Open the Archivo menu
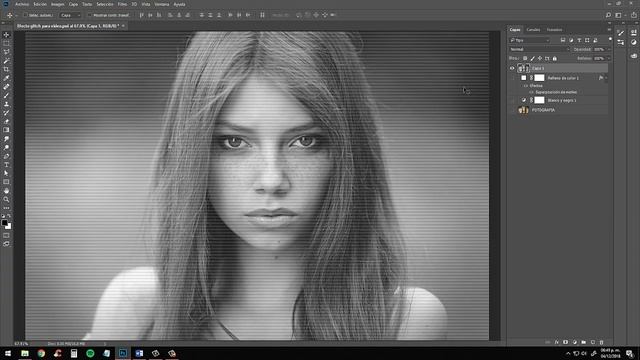Viewport: 640px width, 360px height. click(x=22, y=4)
